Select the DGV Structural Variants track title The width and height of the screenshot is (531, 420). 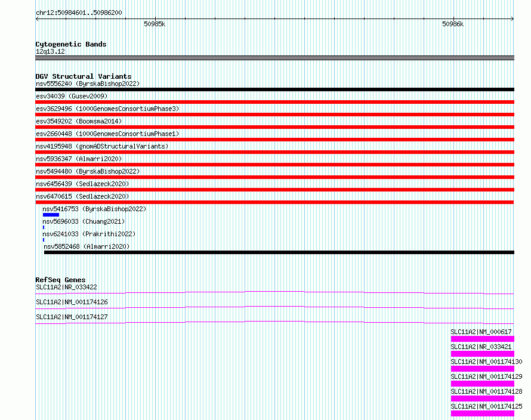(84, 76)
